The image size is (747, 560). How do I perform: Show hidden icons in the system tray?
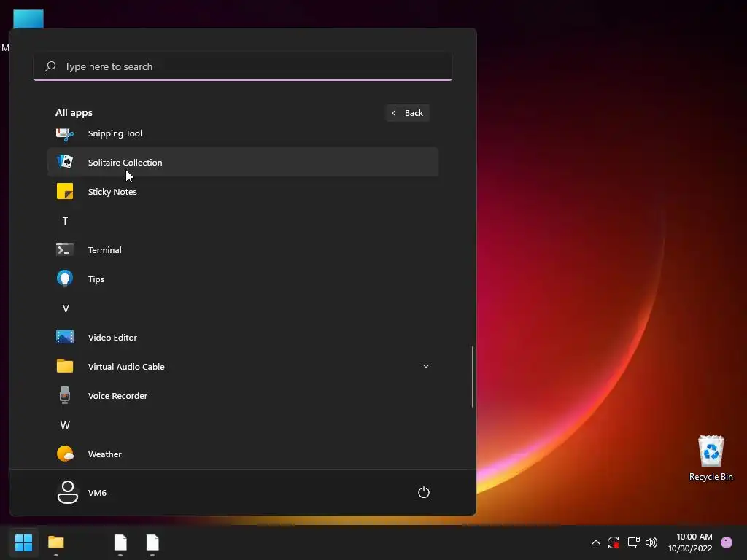[x=595, y=542]
